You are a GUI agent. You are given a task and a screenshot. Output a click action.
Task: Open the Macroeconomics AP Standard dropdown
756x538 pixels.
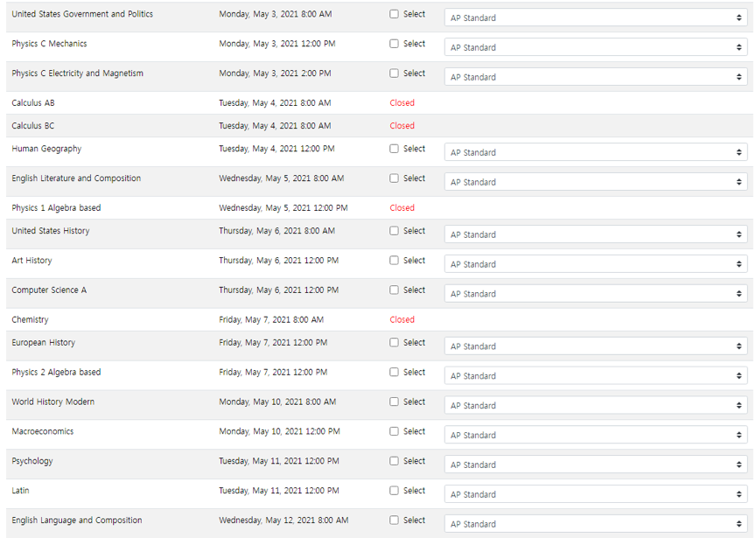595,435
